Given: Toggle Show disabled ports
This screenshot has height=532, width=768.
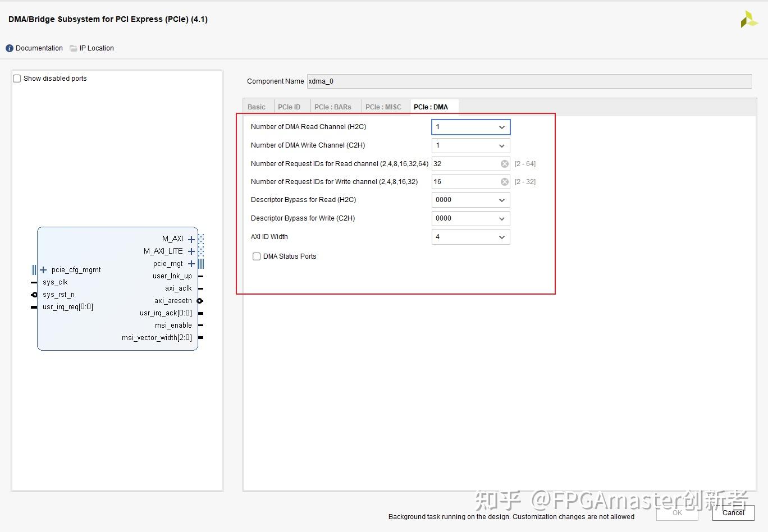Looking at the screenshot, I should pyautogui.click(x=17, y=78).
